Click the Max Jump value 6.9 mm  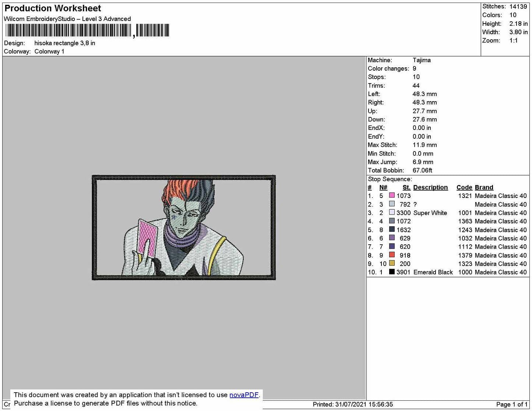coord(423,162)
